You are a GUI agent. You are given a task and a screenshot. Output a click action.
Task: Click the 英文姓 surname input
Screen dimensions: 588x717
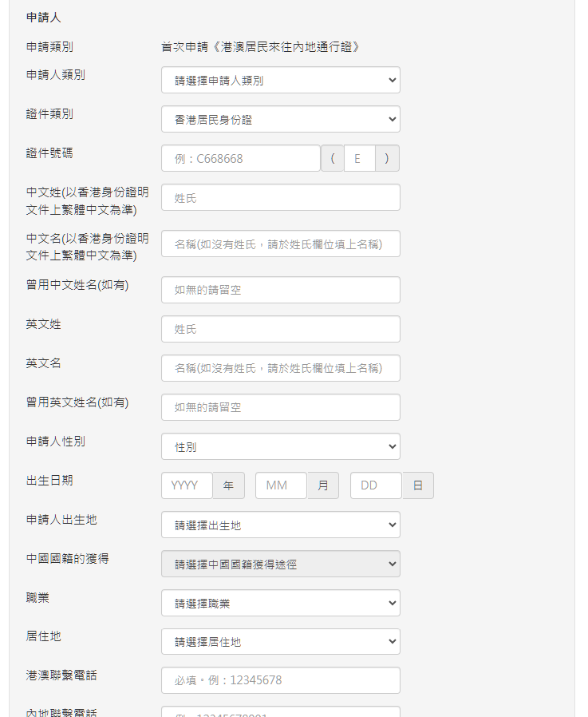[x=280, y=329]
